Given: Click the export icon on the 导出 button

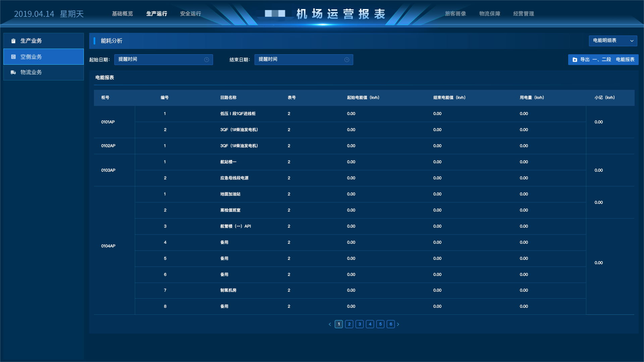Looking at the screenshot, I should click(575, 60).
